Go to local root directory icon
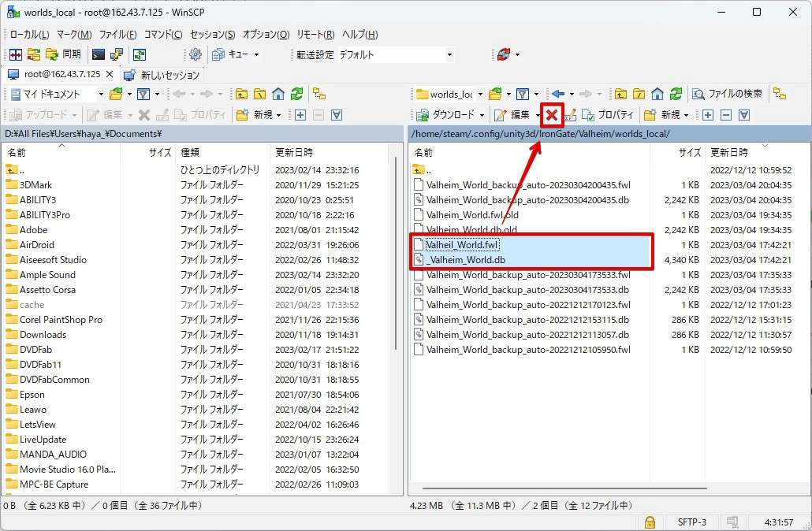The width and height of the screenshot is (812, 531). (x=259, y=95)
